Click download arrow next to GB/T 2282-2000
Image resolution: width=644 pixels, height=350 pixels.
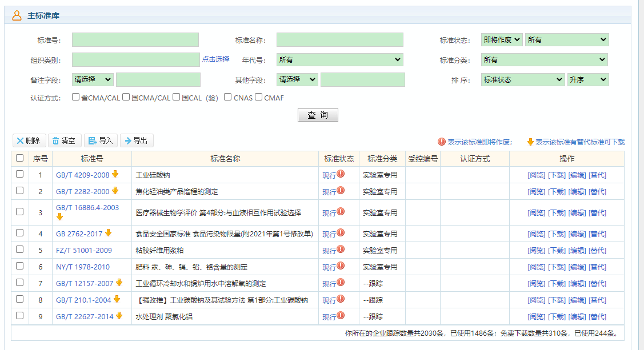pos(115,190)
